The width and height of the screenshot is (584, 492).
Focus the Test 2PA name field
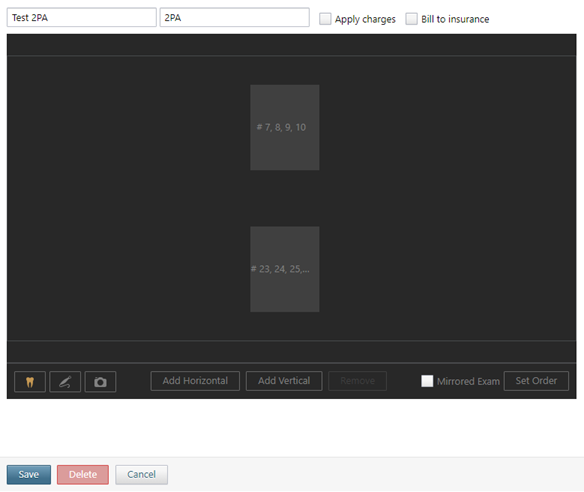coord(82,18)
